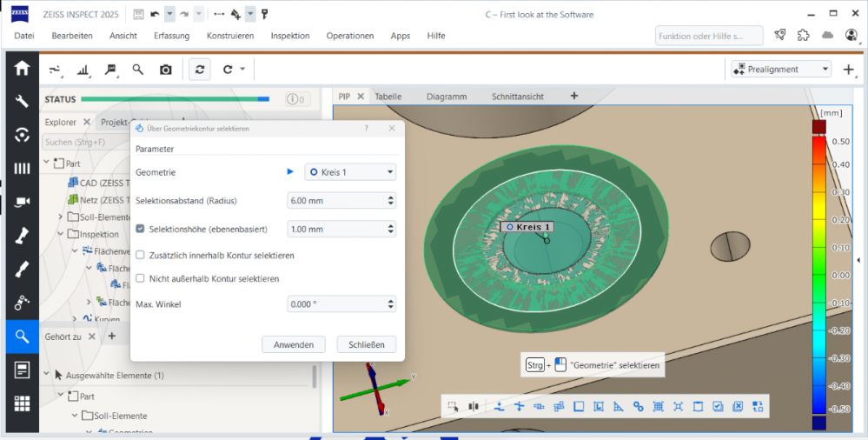Enable Nicht außerhalb Kontur selektieren
Viewport: 868px width, 440px height.
[141, 279]
